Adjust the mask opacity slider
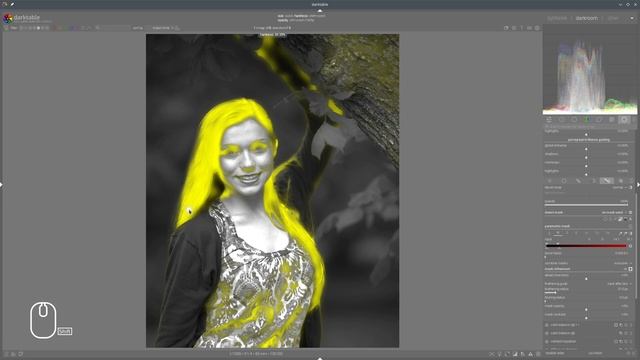The height and width of the screenshot is (360, 640). click(586, 308)
